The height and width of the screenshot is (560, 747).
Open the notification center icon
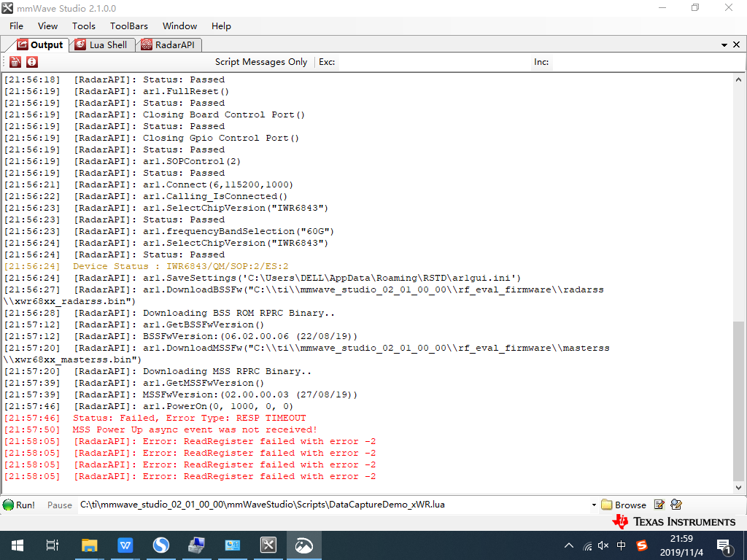pos(725,547)
